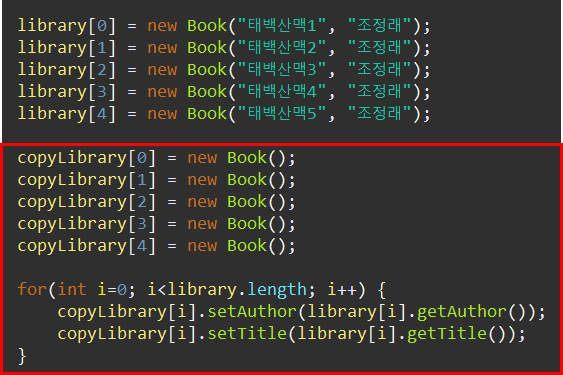563x375 pixels.
Task: Click the line 'copyLibrary[4] = new Book();'
Action: 157,246
